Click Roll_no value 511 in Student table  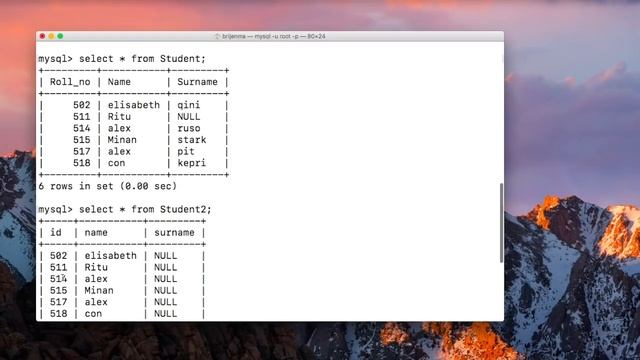pyautogui.click(x=82, y=117)
